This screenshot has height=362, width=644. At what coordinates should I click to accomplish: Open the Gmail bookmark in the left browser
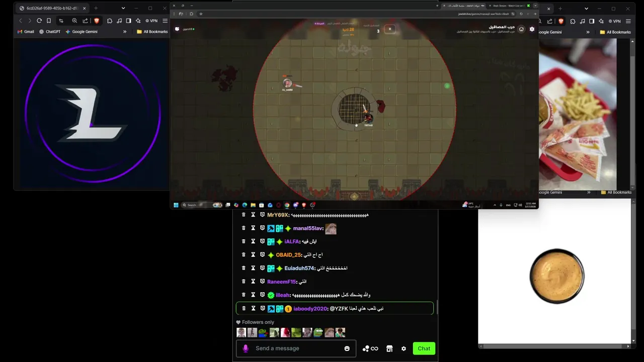point(26,31)
